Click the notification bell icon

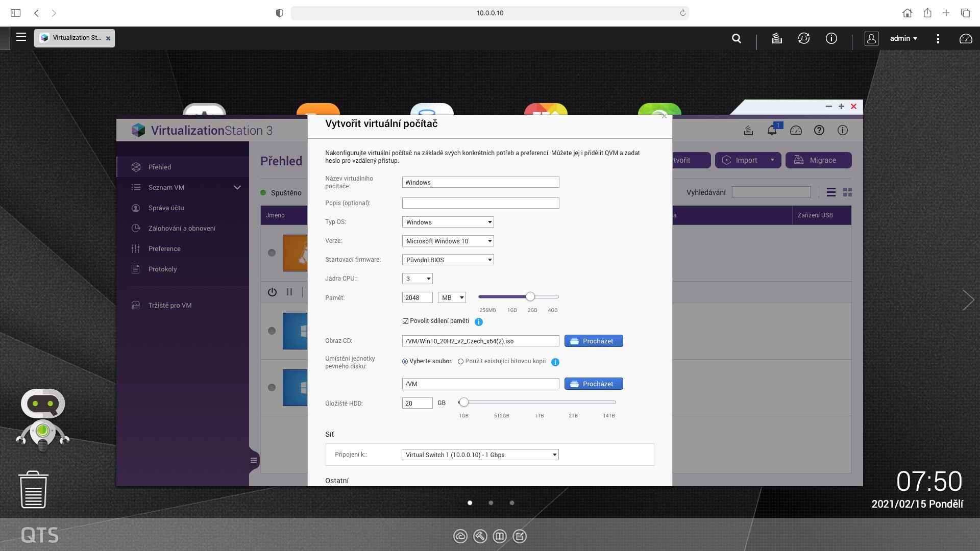click(x=771, y=131)
